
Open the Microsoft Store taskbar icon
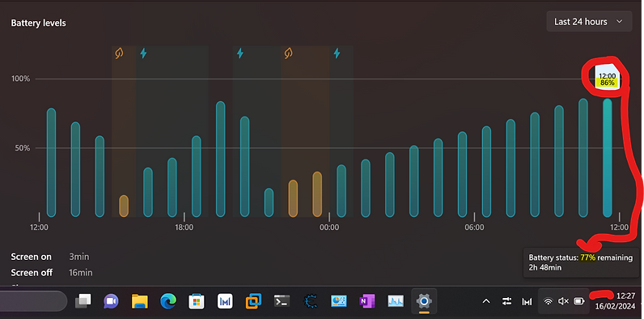(197, 302)
